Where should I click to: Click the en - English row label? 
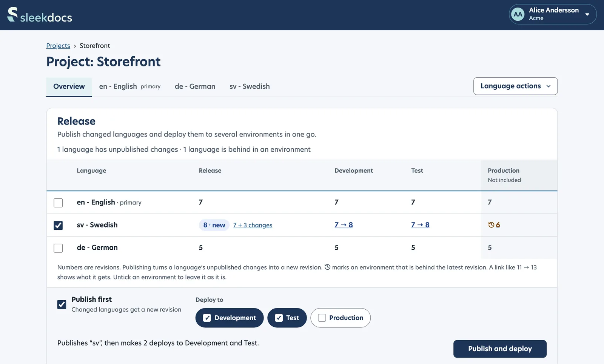tap(96, 202)
